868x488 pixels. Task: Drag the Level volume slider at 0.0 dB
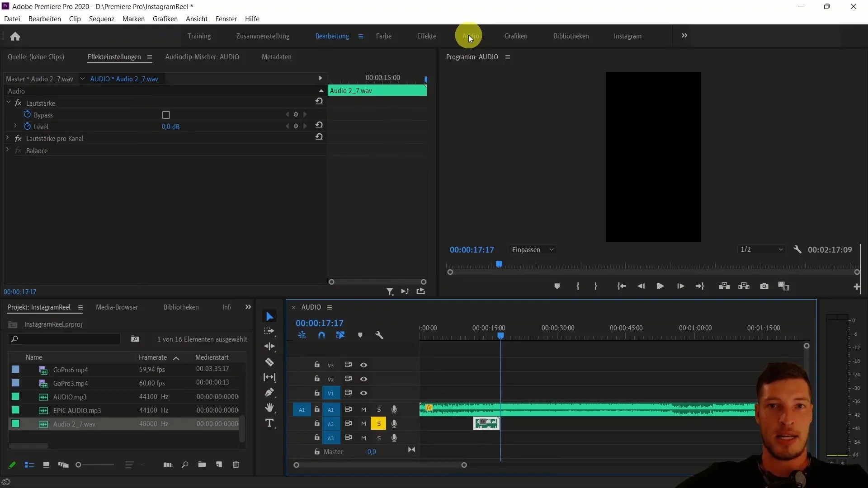point(170,127)
